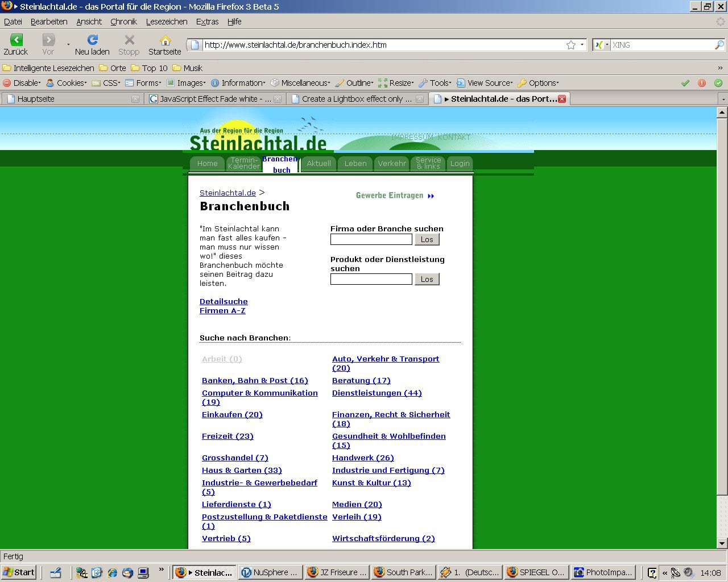Click the red error indicator icon

pyautogui.click(x=702, y=83)
